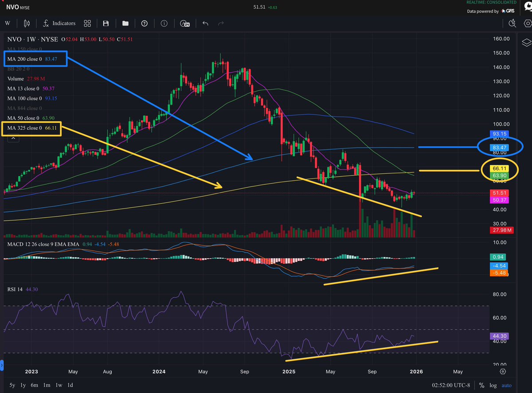Click the 50.37 magenta price axis label
The width and height of the screenshot is (532, 393).
(x=500, y=200)
